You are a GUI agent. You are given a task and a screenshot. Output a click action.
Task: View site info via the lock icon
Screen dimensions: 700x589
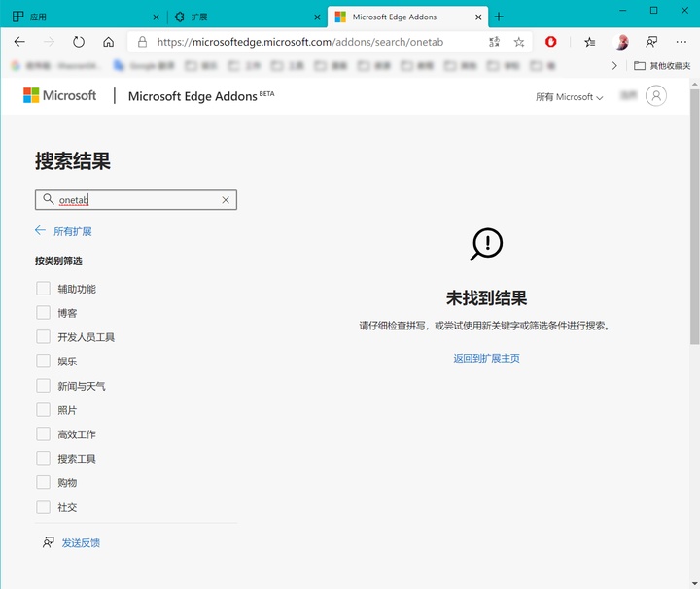(142, 42)
